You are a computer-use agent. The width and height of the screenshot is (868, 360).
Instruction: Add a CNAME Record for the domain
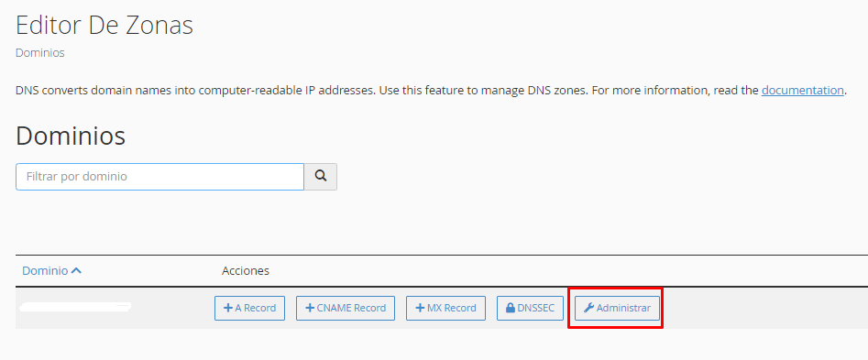[x=346, y=308]
